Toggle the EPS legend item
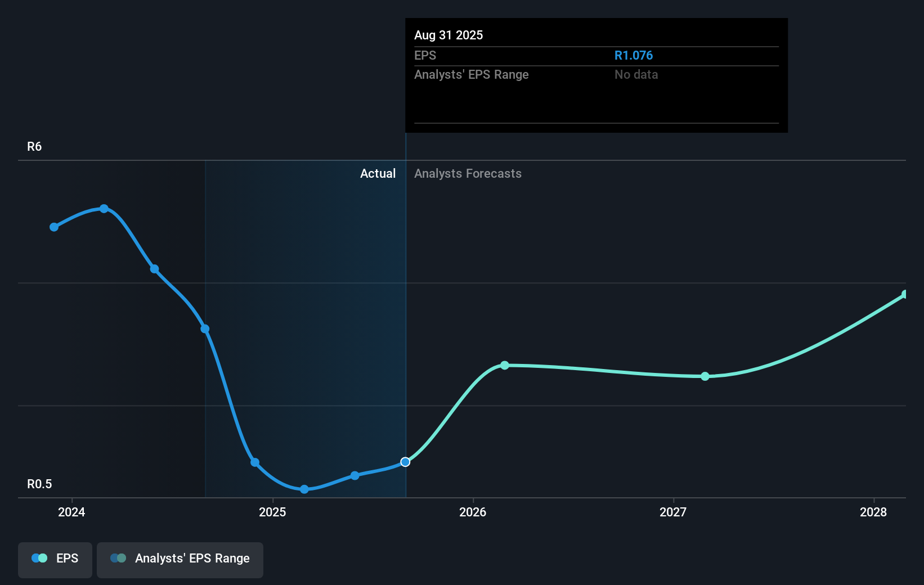The height and width of the screenshot is (585, 924). pyautogui.click(x=55, y=559)
